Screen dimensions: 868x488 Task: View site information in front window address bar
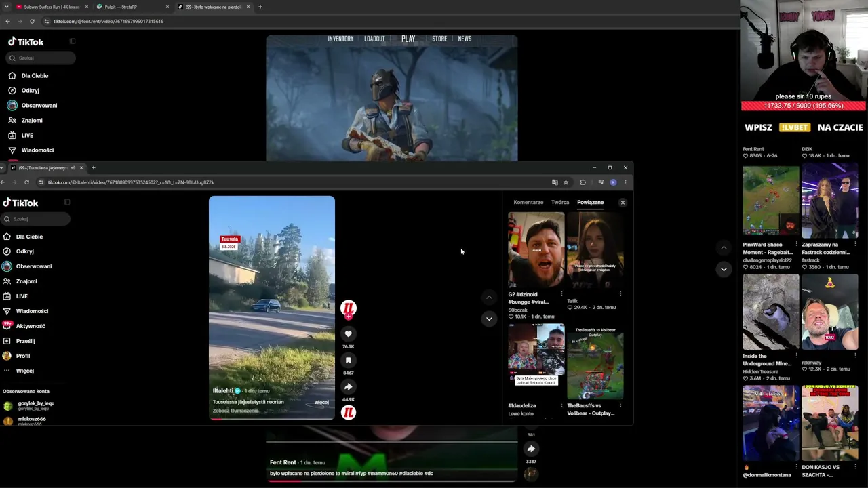(41, 182)
